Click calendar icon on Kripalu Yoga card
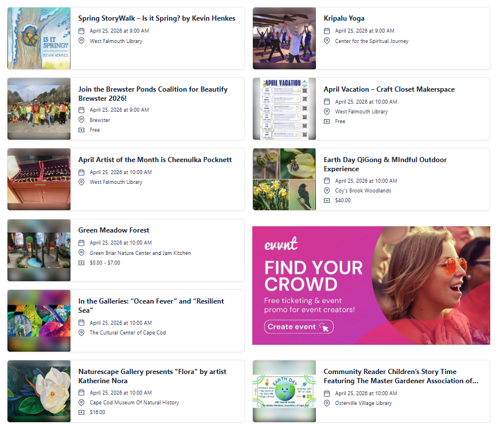This screenshot has width=504, height=429. [x=327, y=31]
